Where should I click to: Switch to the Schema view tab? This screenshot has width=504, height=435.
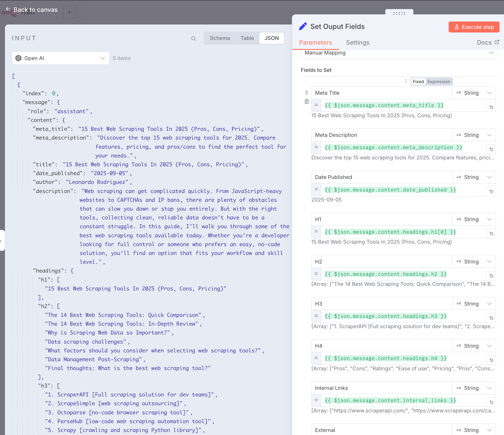(x=220, y=38)
